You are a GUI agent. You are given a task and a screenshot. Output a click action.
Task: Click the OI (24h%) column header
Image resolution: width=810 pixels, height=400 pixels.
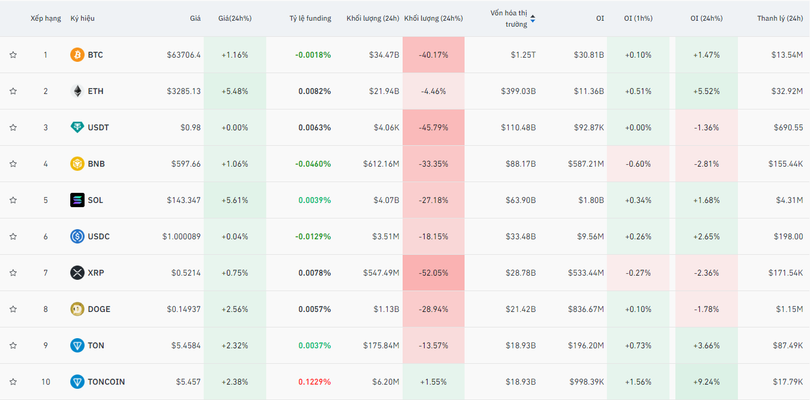pyautogui.click(x=708, y=18)
